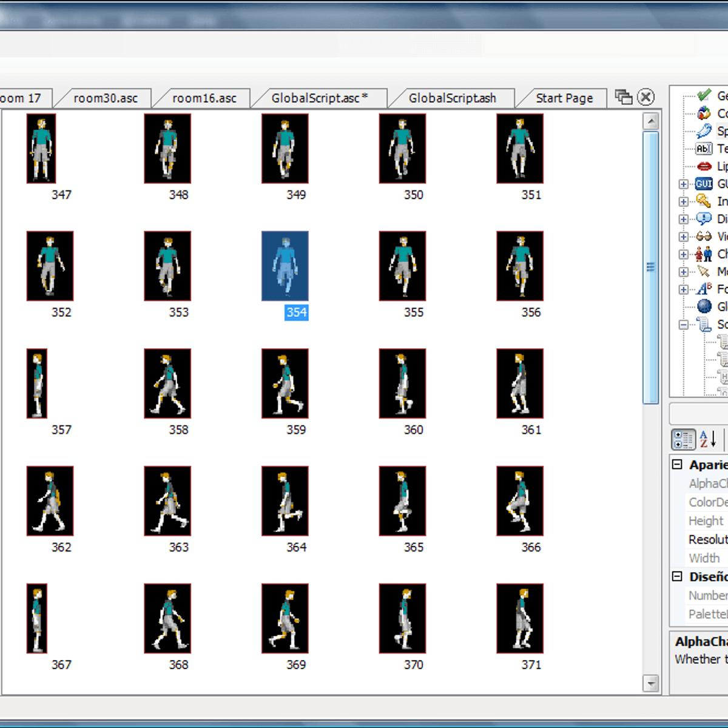Collapse the Scripts node in project tree

point(684,325)
